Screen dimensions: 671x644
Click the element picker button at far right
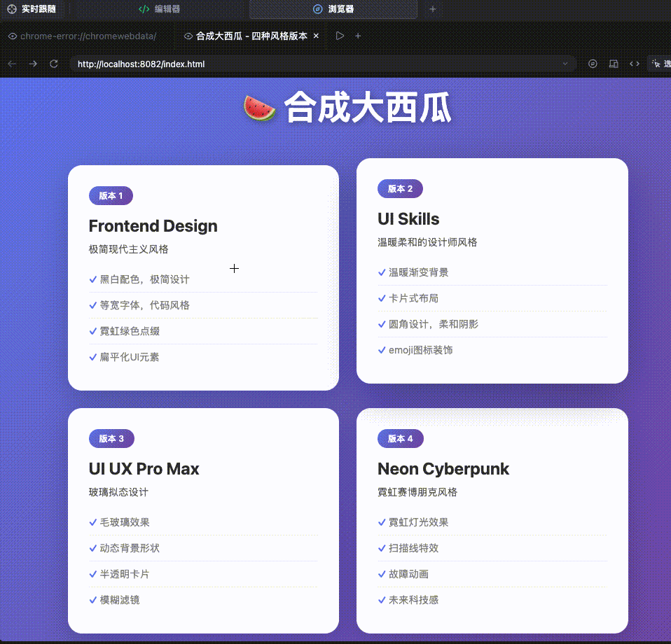(x=658, y=64)
